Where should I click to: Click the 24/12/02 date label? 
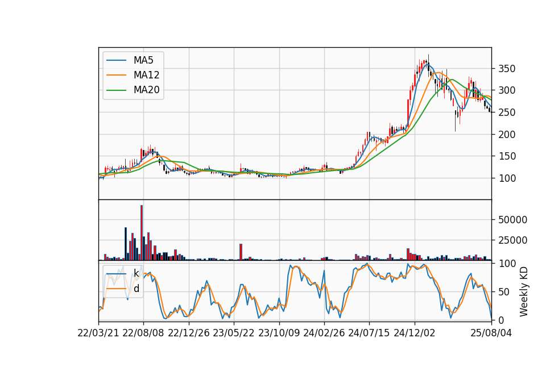coord(415,333)
